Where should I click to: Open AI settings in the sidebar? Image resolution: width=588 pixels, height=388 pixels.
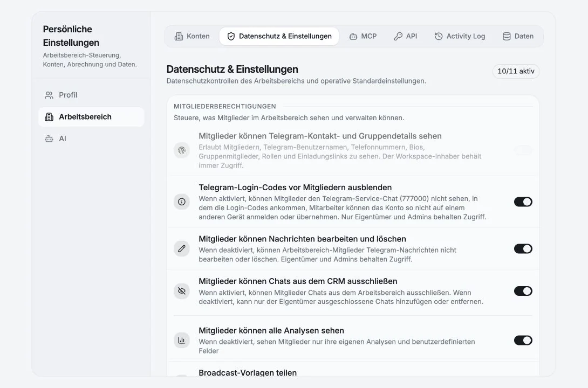point(91,138)
